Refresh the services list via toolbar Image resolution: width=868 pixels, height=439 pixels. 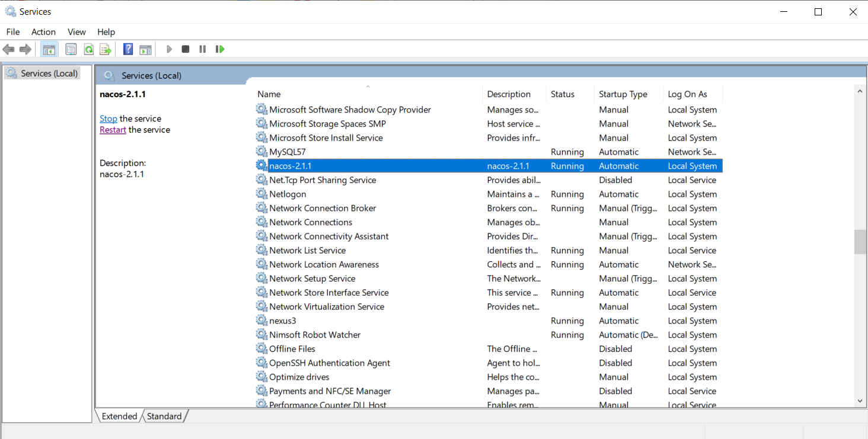tap(88, 49)
